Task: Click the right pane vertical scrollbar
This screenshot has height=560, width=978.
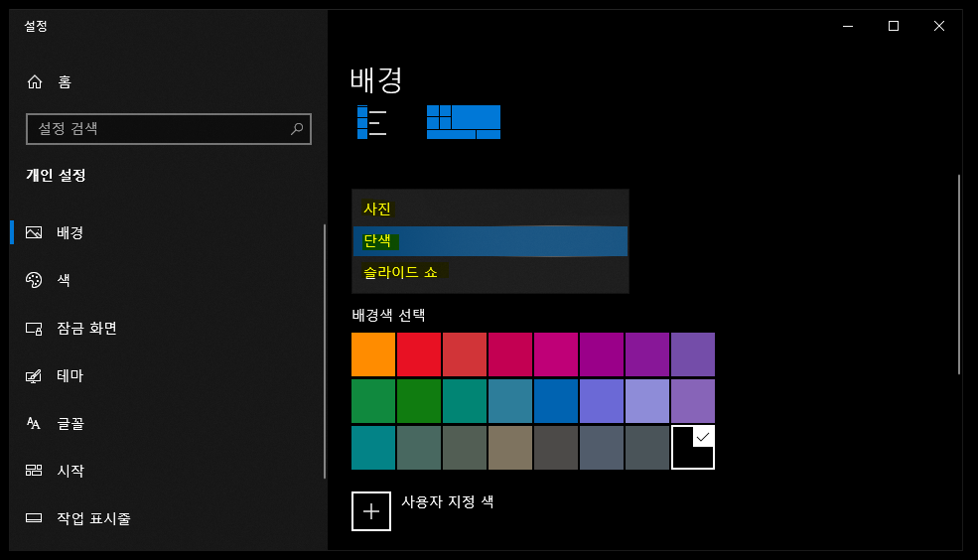Action: coord(959,275)
